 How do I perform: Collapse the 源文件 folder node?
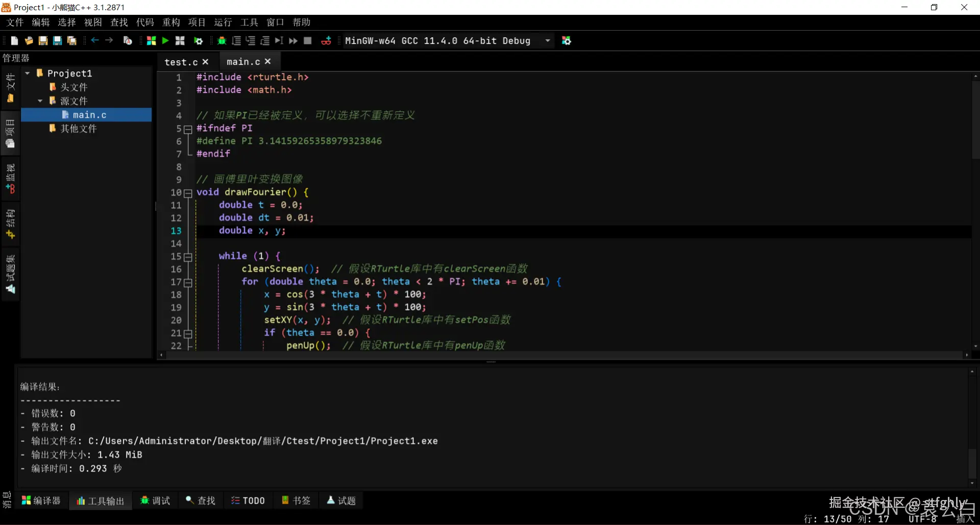(x=40, y=101)
